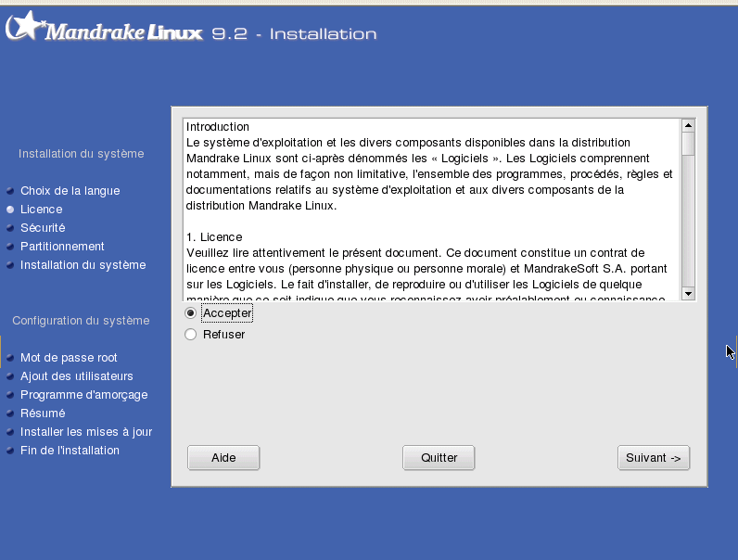Click bullet beside Choix de la langue
Image resolution: width=738 pixels, height=560 pixels.
pyautogui.click(x=10, y=191)
